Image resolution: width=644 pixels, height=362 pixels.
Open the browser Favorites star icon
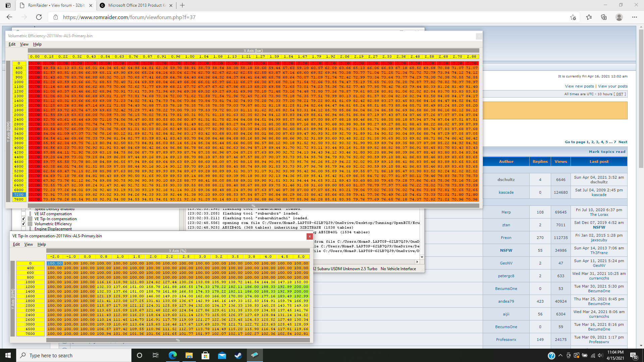(589, 17)
